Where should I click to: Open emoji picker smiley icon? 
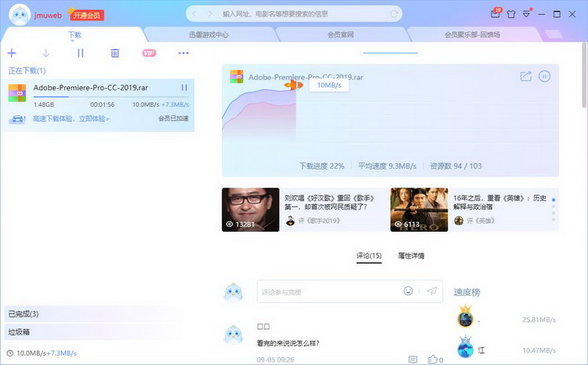pos(408,290)
